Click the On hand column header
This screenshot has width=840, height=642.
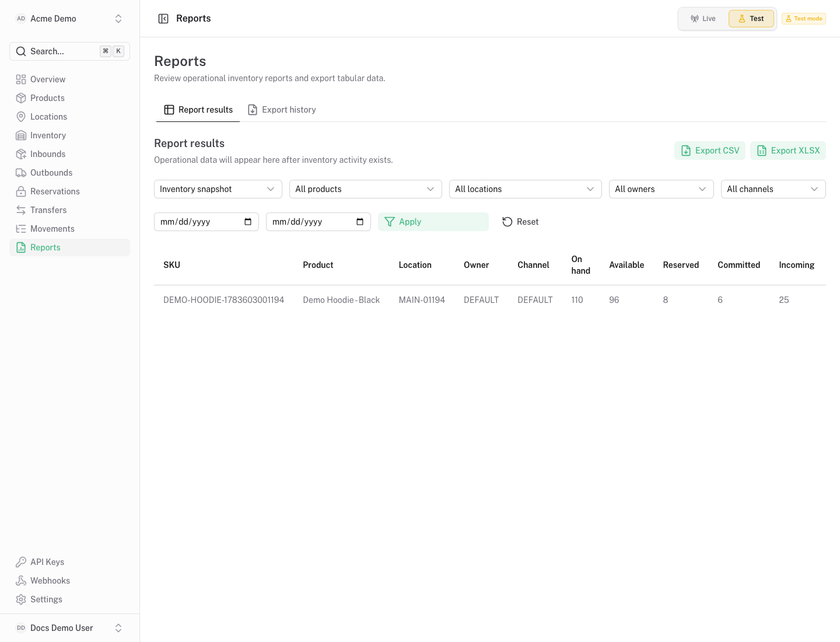(580, 265)
